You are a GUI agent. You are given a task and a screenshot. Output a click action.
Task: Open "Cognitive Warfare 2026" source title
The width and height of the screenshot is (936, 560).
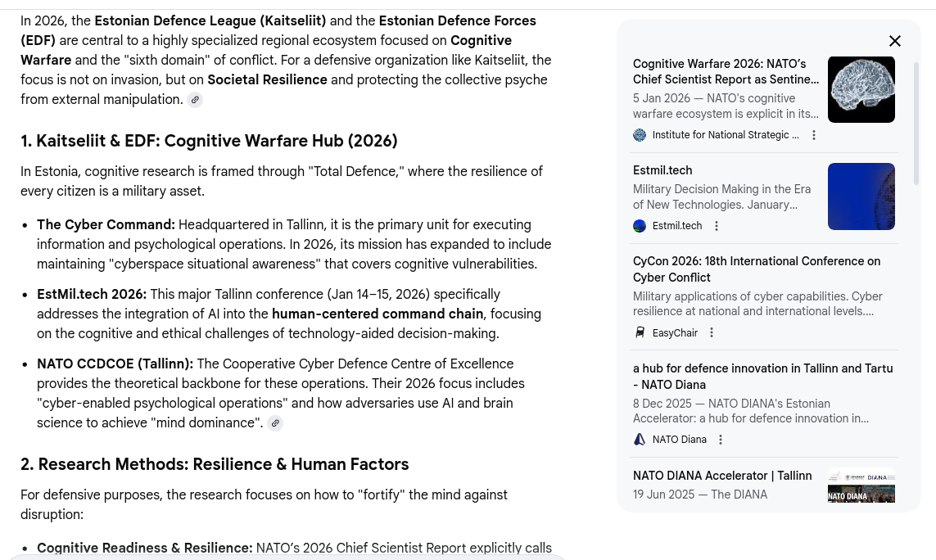[725, 71]
